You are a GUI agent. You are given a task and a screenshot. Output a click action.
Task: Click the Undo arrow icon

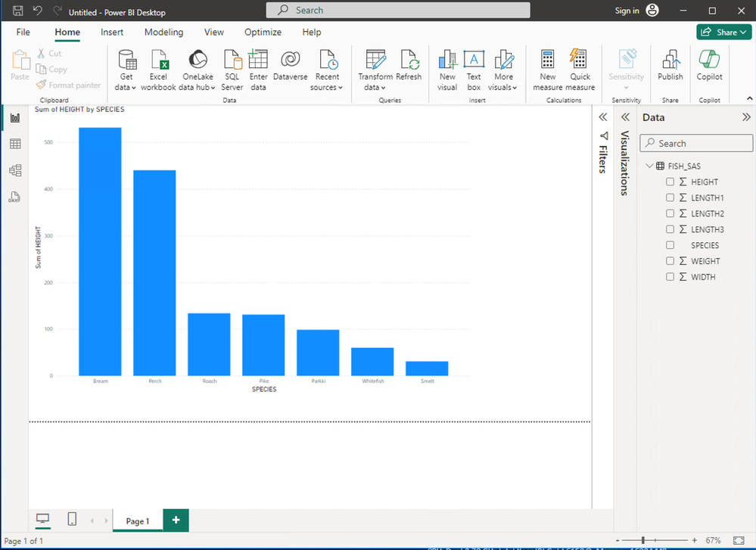coord(37,11)
